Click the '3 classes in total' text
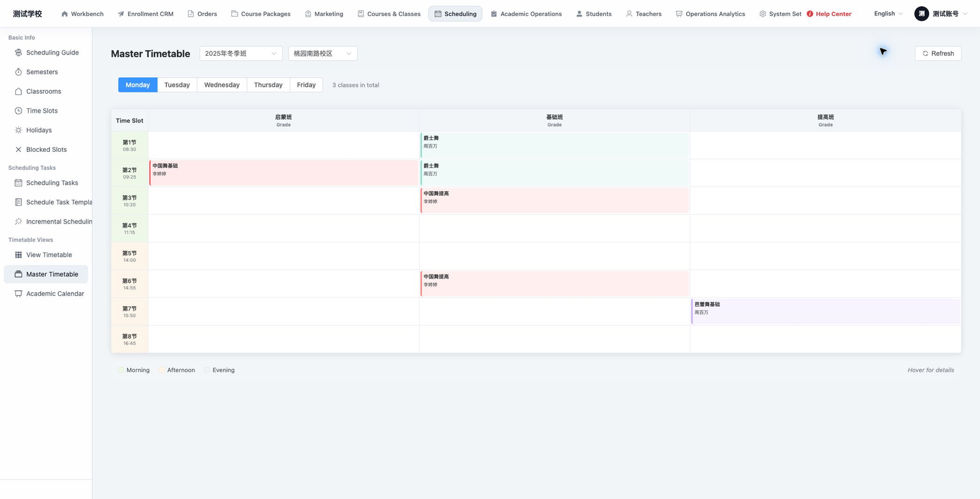 click(356, 85)
